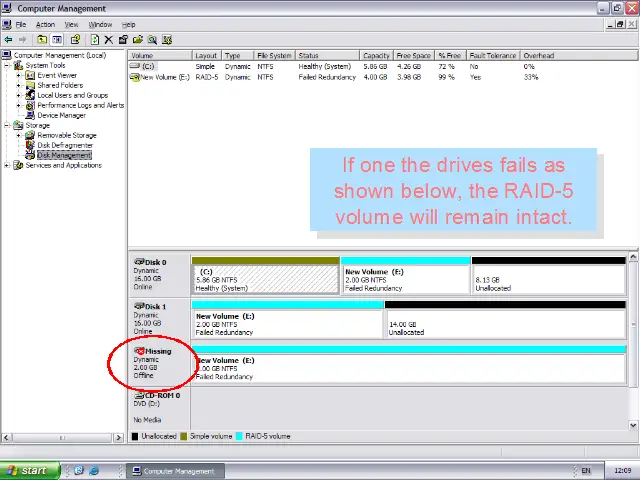Click the Delete X toolbar icon
This screenshot has height=480, width=640.
109,40
